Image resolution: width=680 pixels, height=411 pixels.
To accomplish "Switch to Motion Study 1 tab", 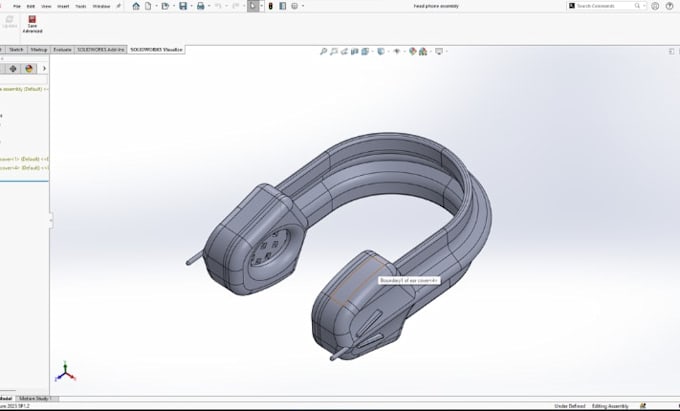I will click(x=36, y=398).
